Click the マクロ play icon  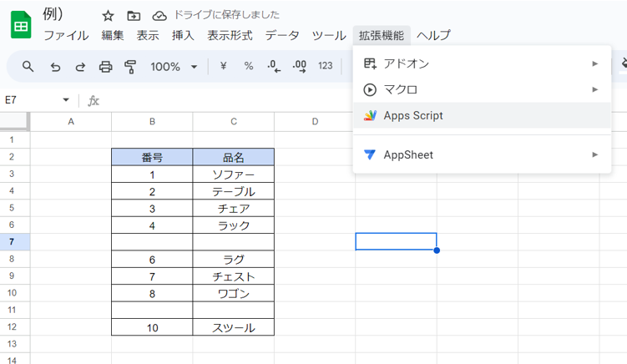coord(370,89)
